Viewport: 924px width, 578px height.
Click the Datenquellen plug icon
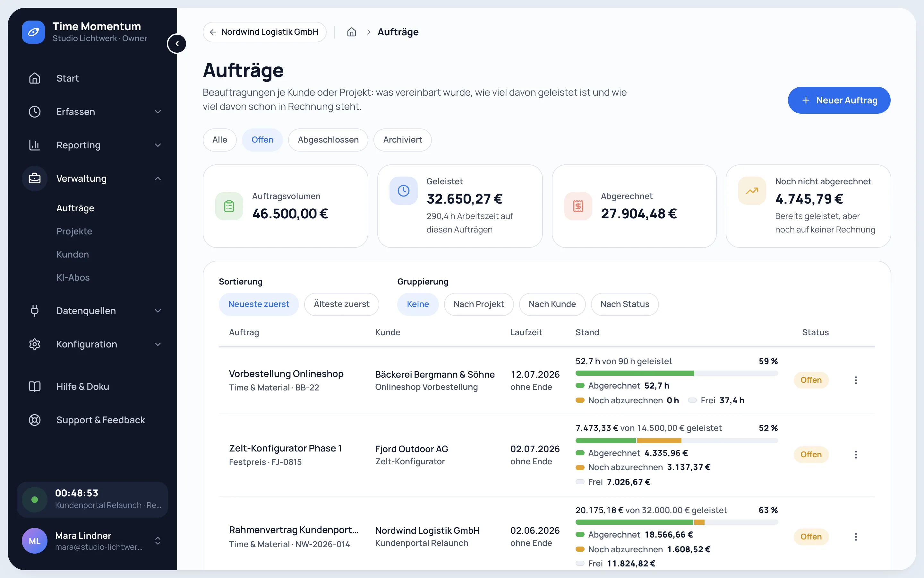coord(35,311)
